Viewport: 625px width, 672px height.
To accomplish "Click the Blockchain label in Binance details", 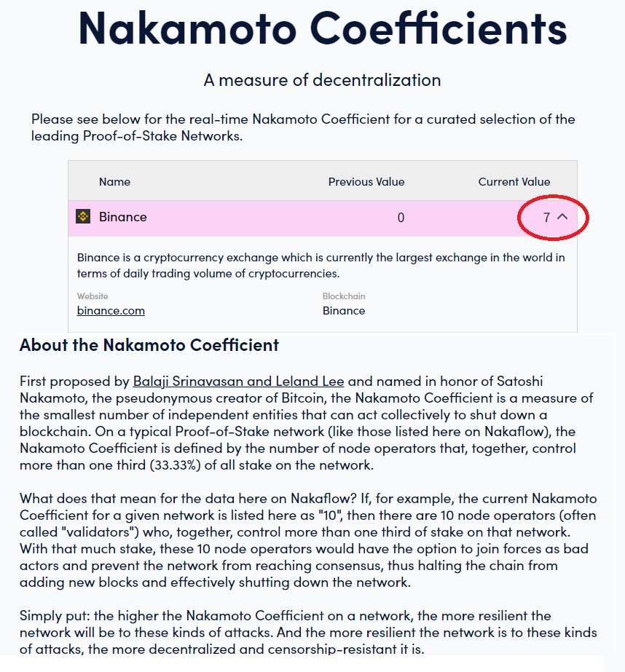I will click(344, 296).
